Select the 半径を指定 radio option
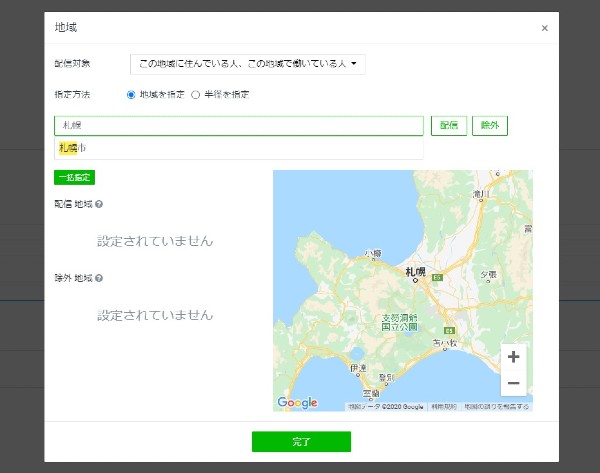This screenshot has width=600, height=473. pos(196,94)
